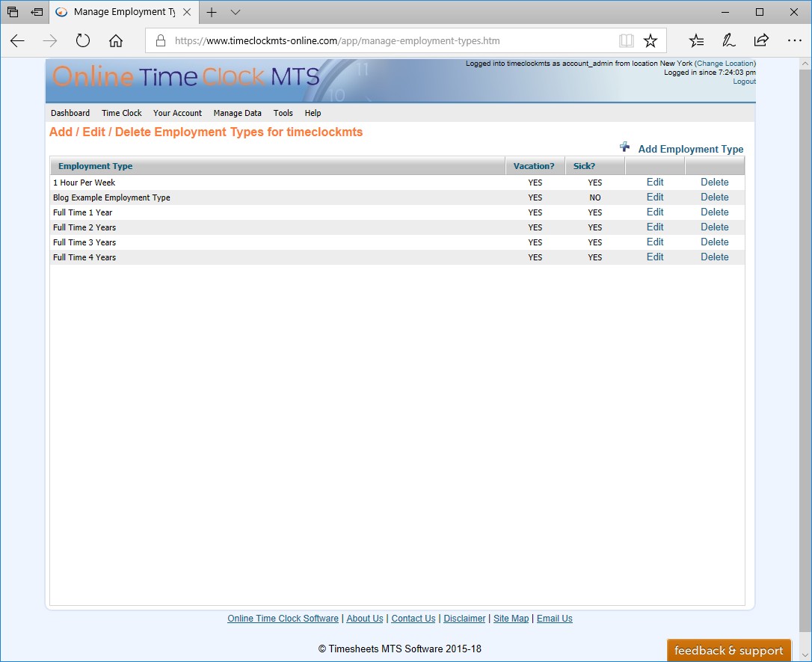812x662 pixels.
Task: Open the Site Map footer link
Action: pyautogui.click(x=511, y=619)
